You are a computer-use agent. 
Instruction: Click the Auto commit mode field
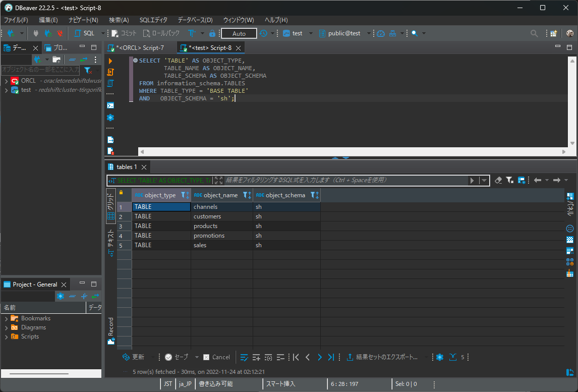pos(239,33)
